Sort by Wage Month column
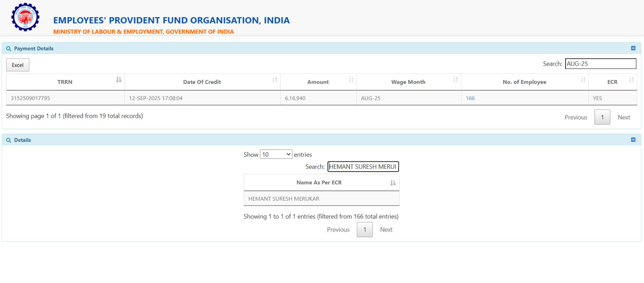The width and height of the screenshot is (644, 283). 409,82
